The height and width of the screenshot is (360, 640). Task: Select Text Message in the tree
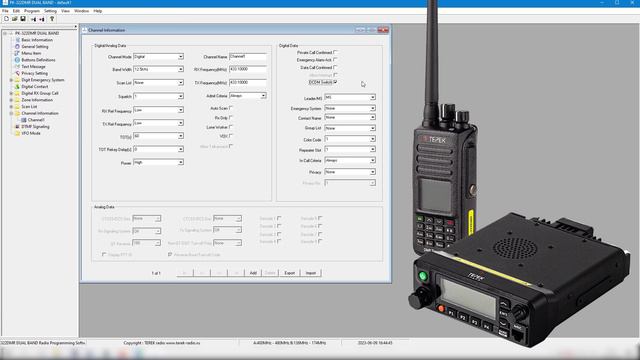(33, 67)
